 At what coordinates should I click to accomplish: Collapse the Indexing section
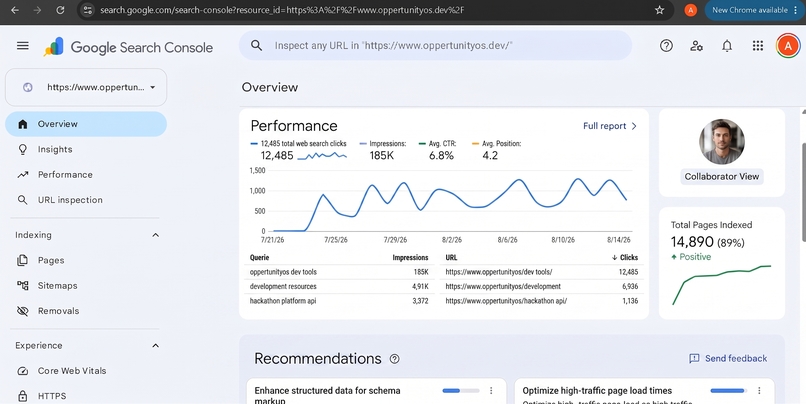pyautogui.click(x=156, y=235)
